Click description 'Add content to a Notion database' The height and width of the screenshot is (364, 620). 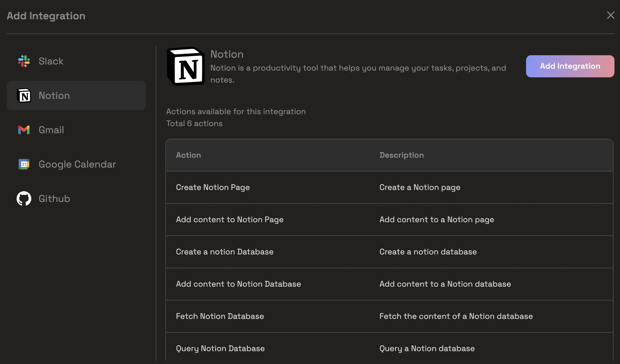(x=445, y=284)
